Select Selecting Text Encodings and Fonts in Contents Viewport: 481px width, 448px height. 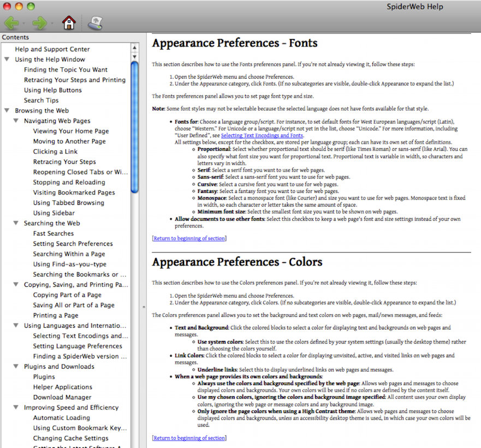[80, 335]
